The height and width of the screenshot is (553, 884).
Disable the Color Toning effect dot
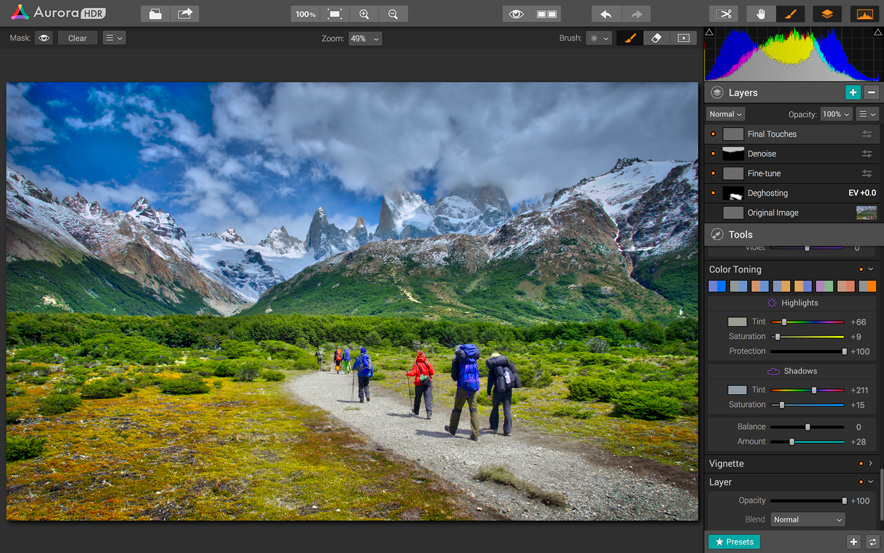(859, 270)
